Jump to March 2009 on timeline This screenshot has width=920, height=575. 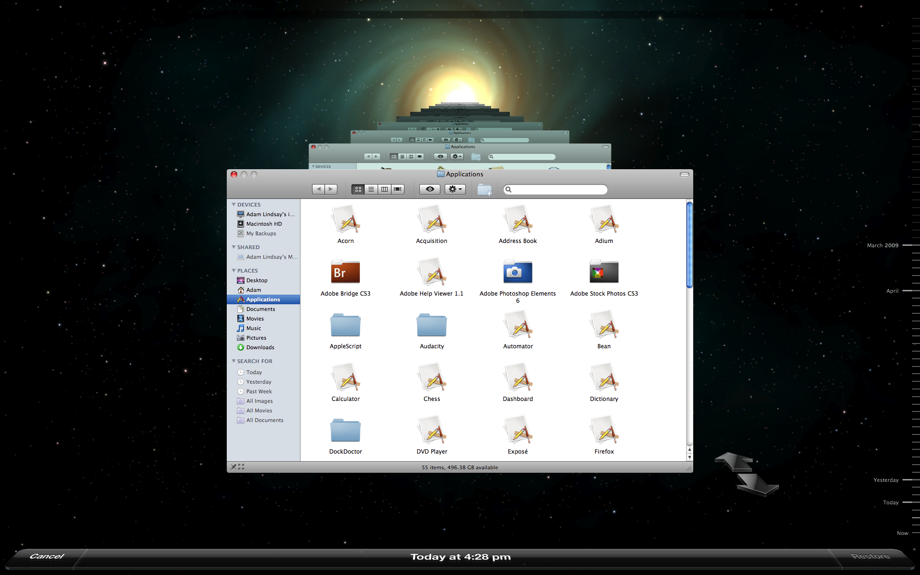pos(882,245)
